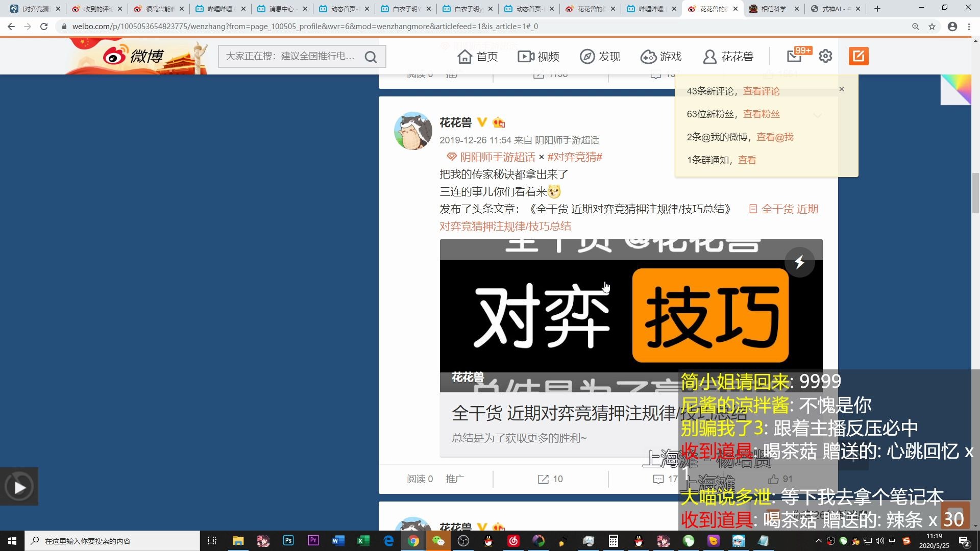Click 查看粉丝 link for new fans

coord(761,114)
